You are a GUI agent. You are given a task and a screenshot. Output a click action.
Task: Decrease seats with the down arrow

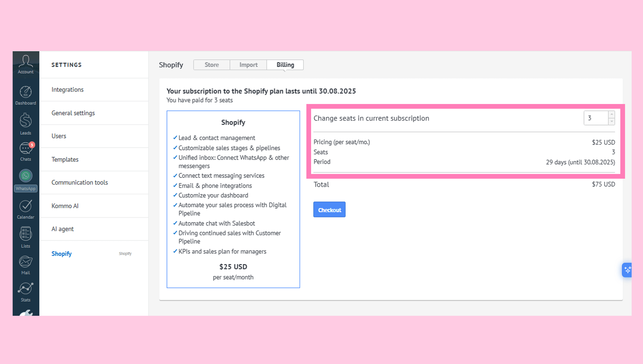[612, 121]
